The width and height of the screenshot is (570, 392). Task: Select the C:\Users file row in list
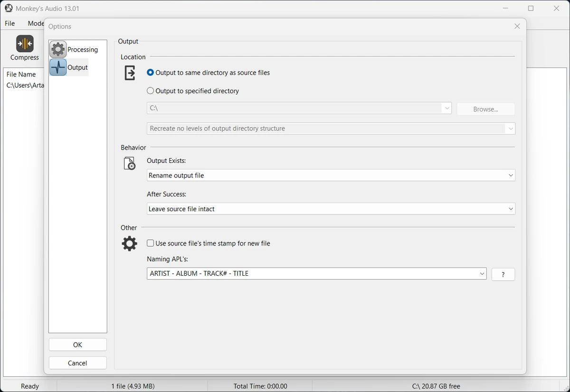25,85
